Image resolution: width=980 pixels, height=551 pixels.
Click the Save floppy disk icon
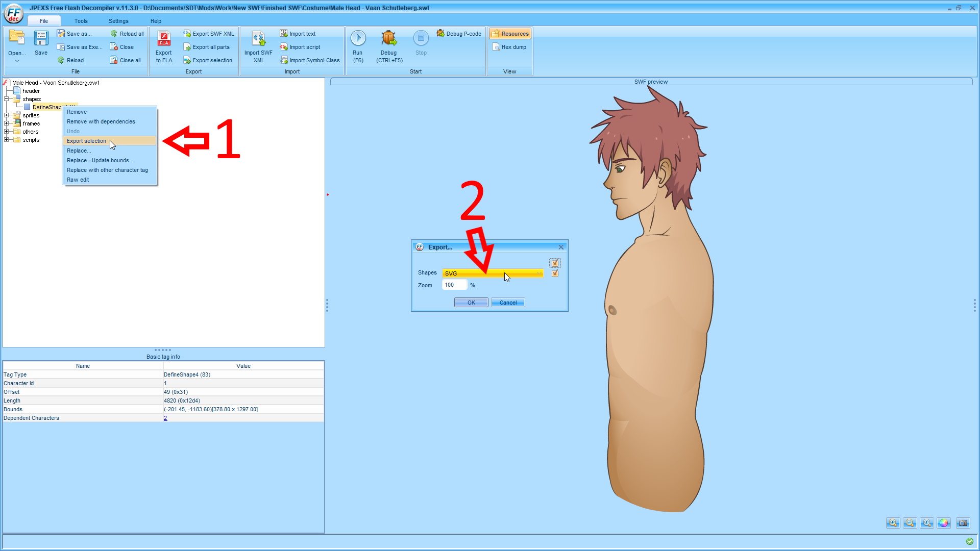tap(41, 39)
